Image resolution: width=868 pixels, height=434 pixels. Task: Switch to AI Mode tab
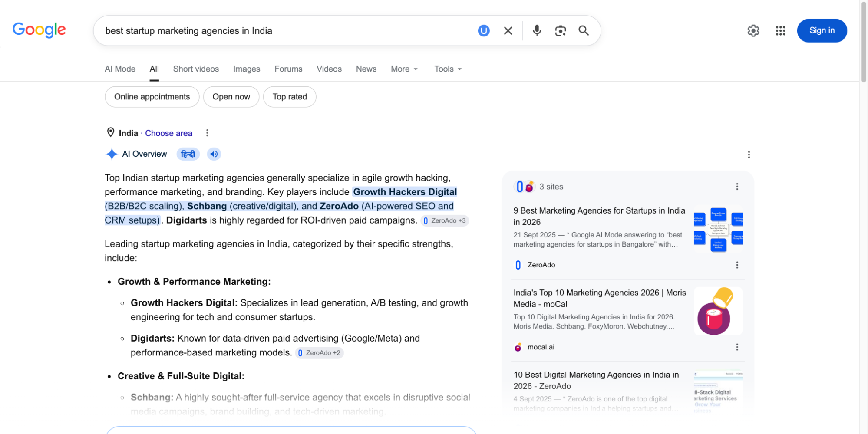click(120, 69)
